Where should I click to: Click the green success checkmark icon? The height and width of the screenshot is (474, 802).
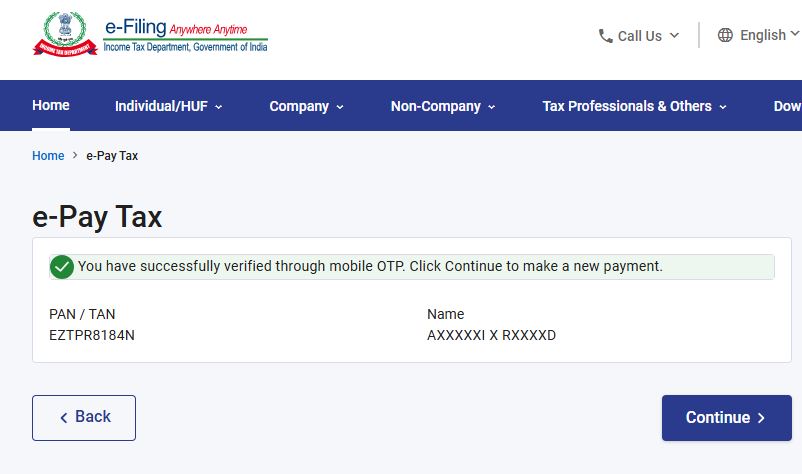(62, 266)
